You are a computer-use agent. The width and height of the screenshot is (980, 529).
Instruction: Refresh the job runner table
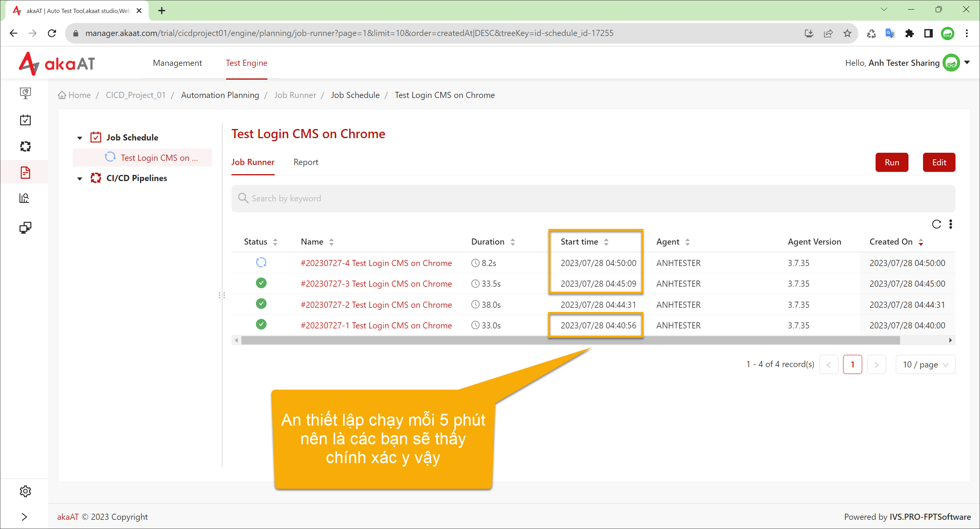tap(936, 224)
